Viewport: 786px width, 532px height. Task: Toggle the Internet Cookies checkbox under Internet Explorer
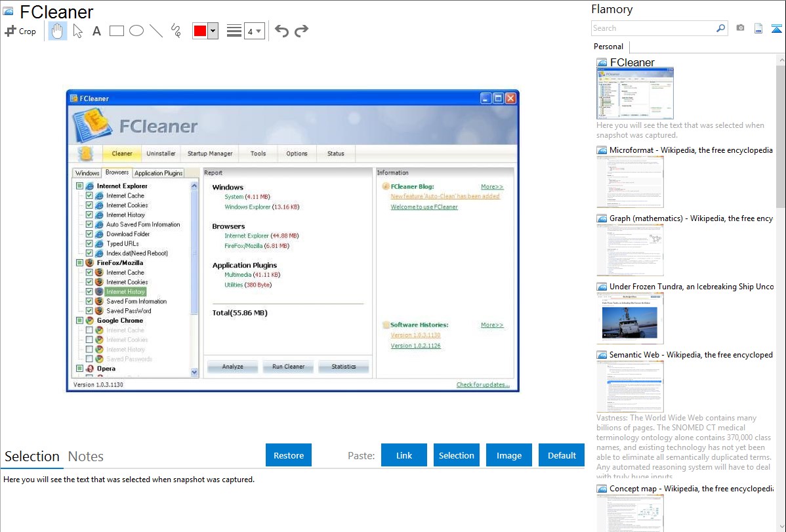(89, 205)
